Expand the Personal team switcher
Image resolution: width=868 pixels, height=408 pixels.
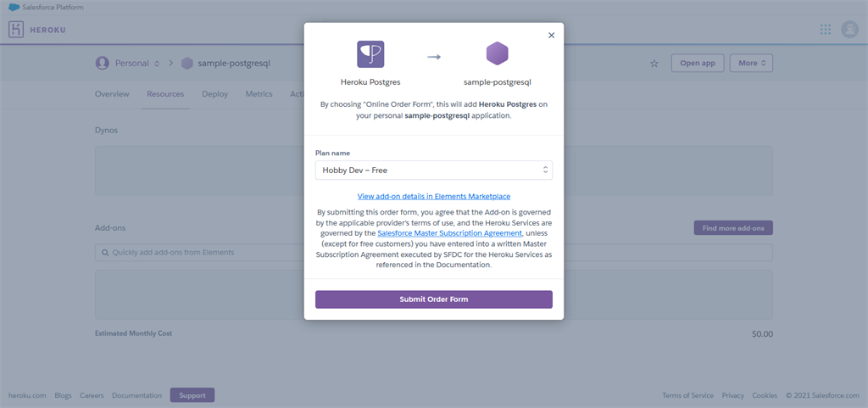pos(157,64)
